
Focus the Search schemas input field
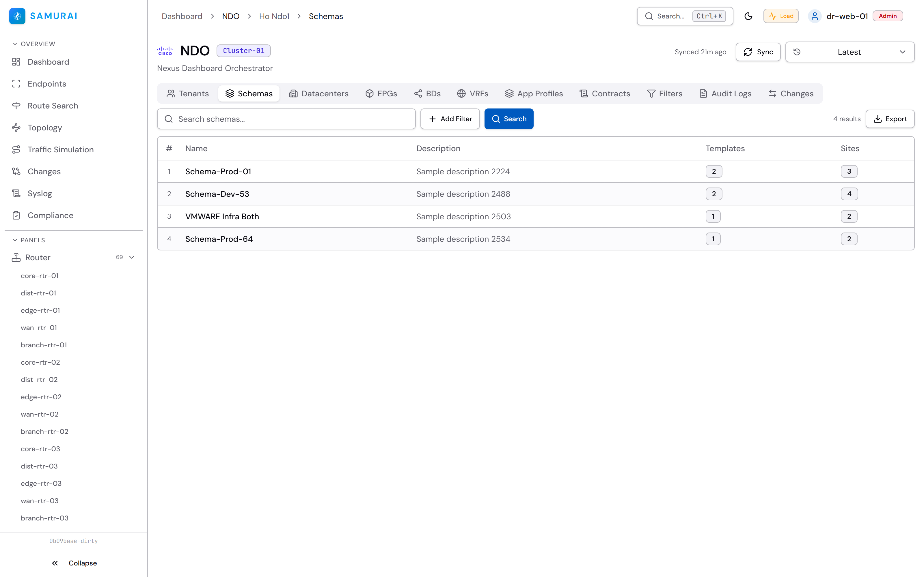(x=286, y=119)
